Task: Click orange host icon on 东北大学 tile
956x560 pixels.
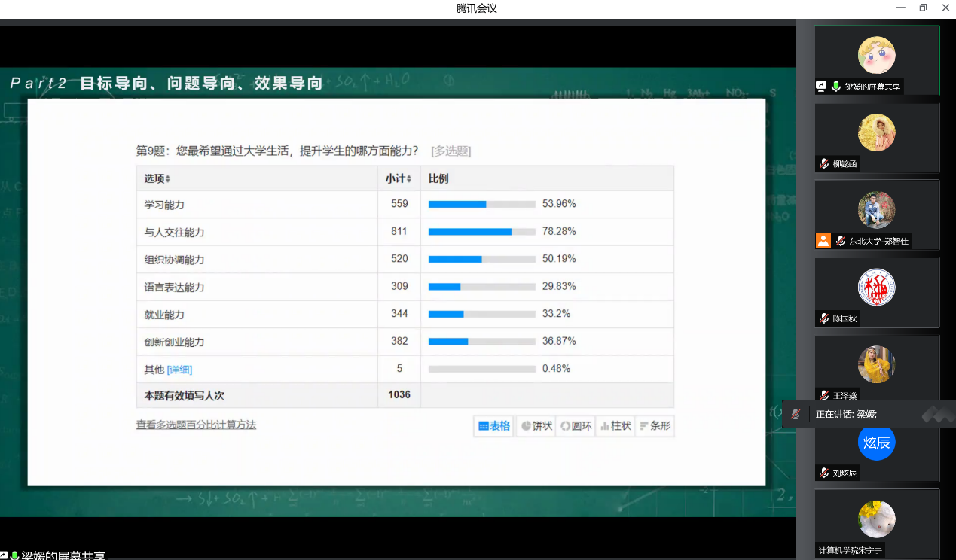Action: (823, 241)
